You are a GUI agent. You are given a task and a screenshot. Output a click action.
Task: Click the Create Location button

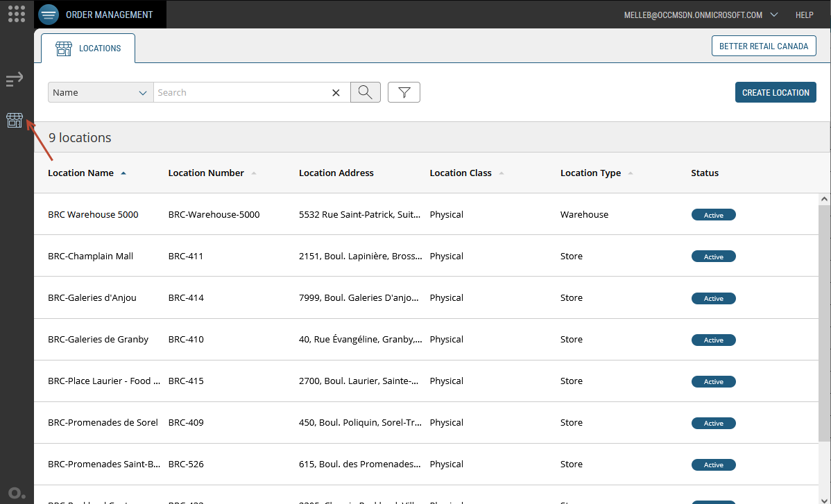pyautogui.click(x=775, y=92)
